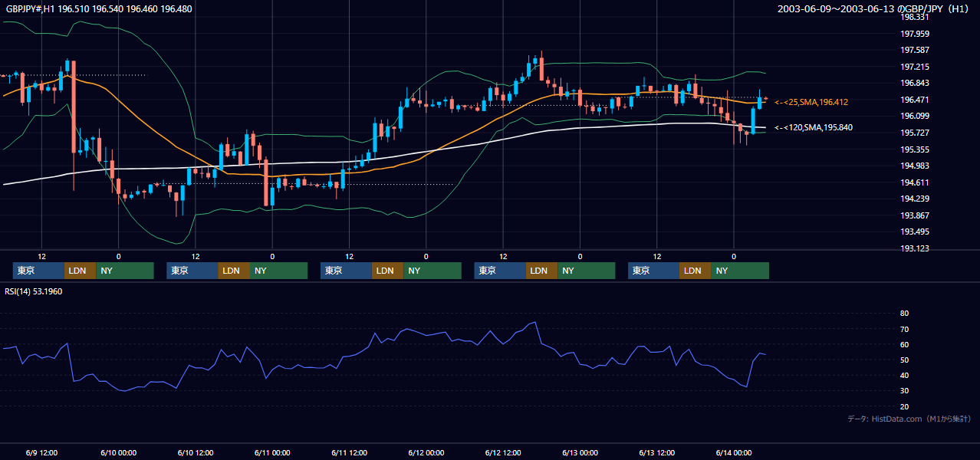Click the RSI scale value 20

(x=904, y=406)
